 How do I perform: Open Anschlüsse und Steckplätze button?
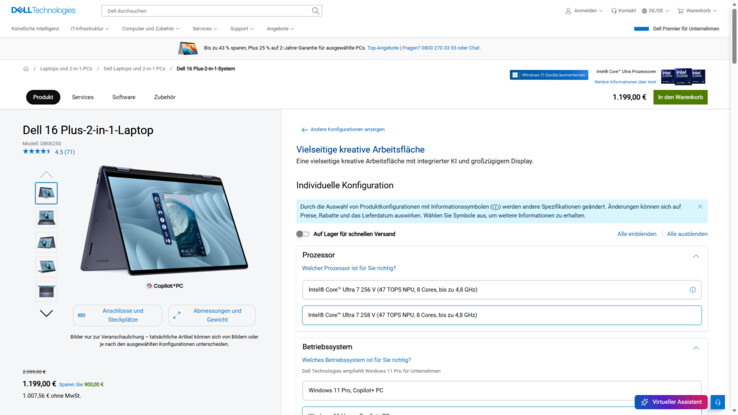click(118, 315)
